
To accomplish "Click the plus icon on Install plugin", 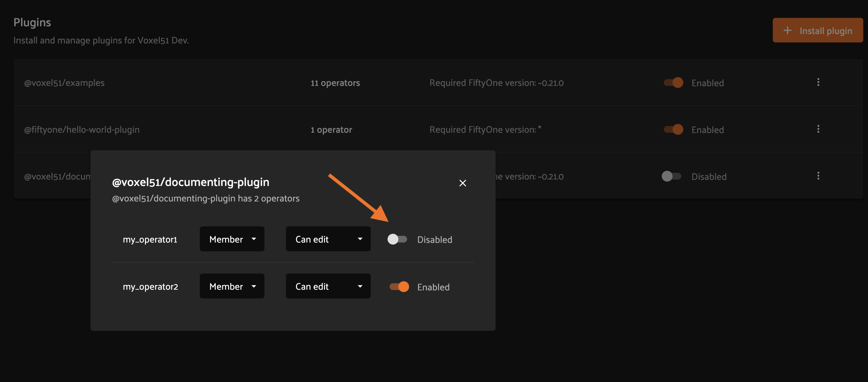I will tap(788, 30).
